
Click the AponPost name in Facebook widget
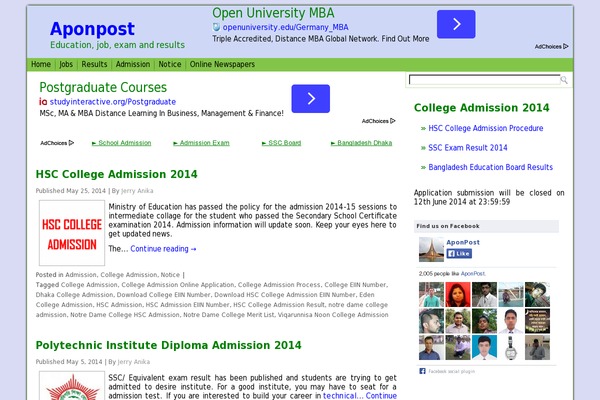(x=463, y=242)
